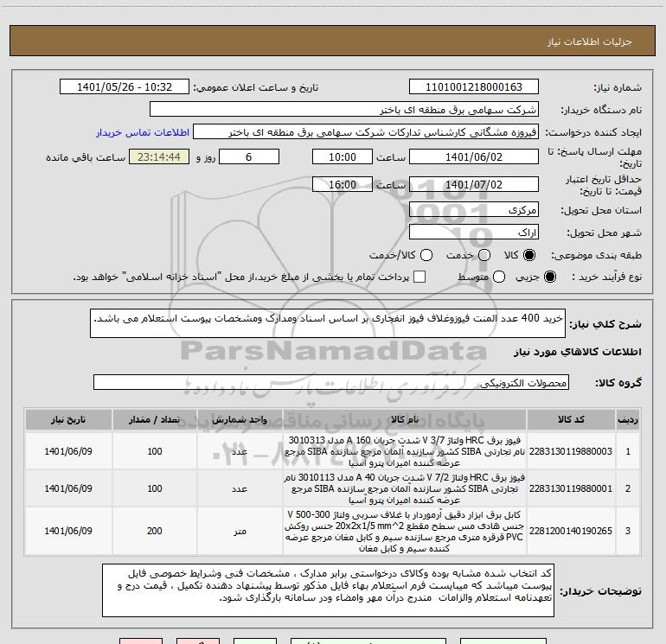Click the remaining days field showing 6
Screen dimensions: 666x644
pos(249,157)
